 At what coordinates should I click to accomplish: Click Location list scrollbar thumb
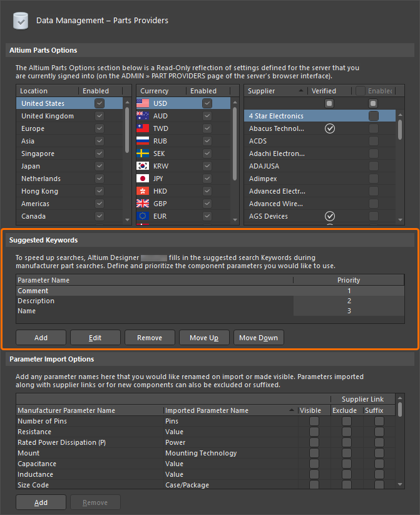pos(127,130)
